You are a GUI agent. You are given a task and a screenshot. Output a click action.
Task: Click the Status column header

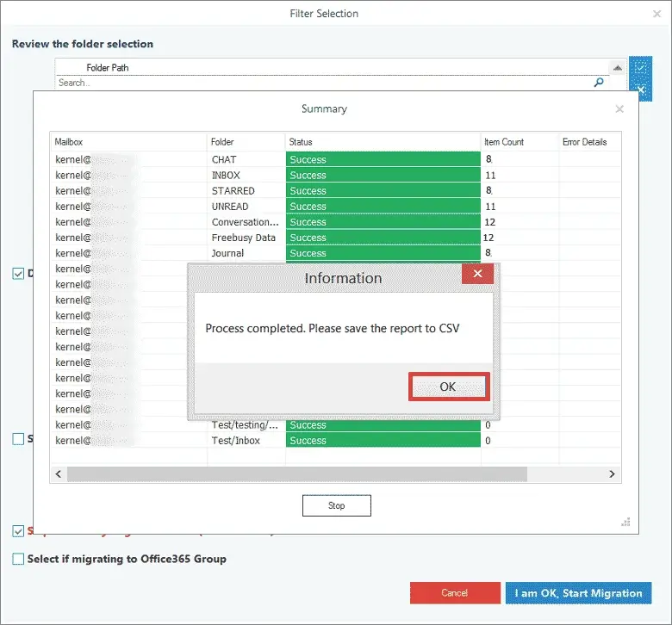click(383, 142)
